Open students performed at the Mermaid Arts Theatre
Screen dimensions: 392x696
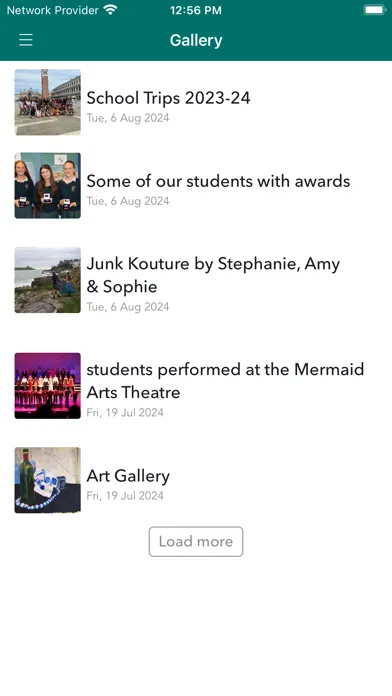(x=225, y=381)
